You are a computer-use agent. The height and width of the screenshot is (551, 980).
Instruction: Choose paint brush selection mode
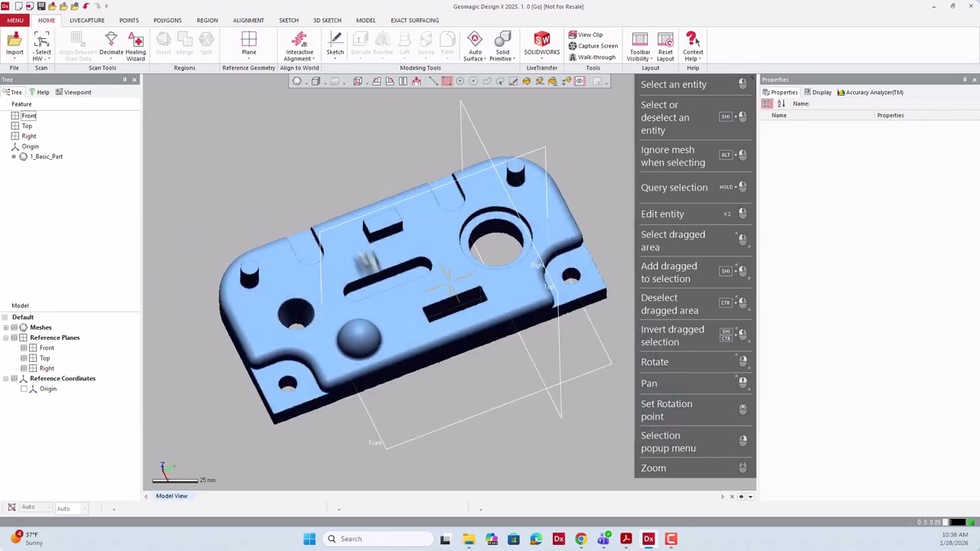pyautogui.click(x=513, y=81)
